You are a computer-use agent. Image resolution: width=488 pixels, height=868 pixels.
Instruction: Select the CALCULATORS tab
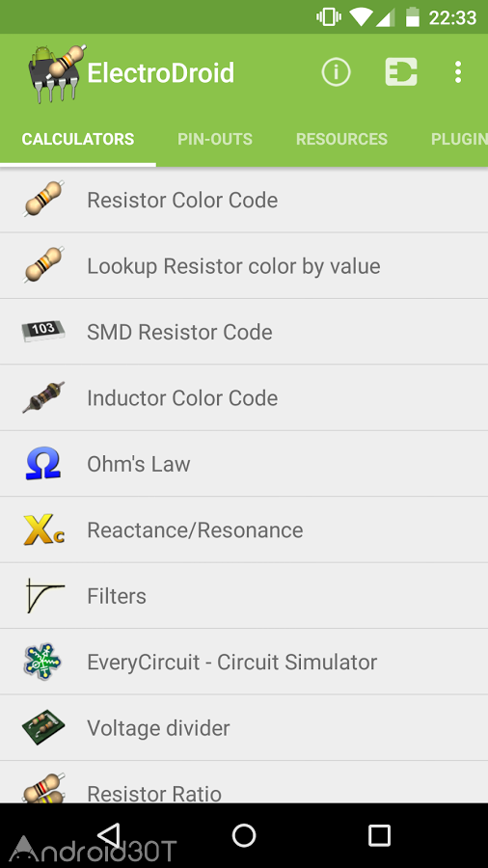click(78, 139)
